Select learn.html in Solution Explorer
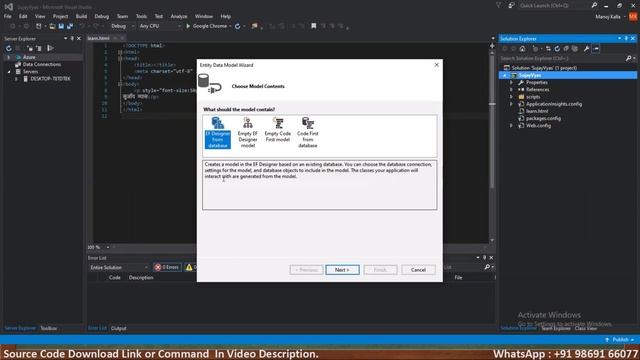This screenshot has width=640, height=360. [x=537, y=111]
